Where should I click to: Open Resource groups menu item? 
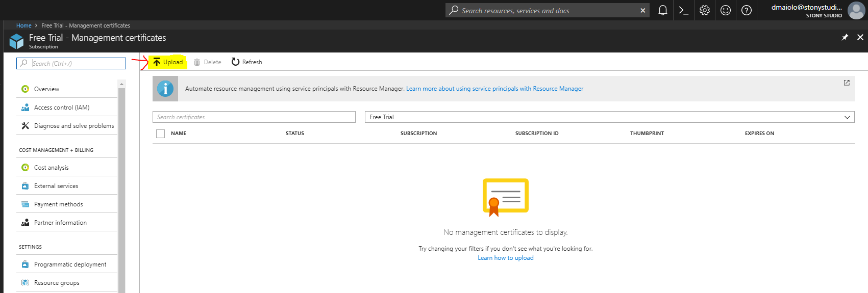coord(67,283)
